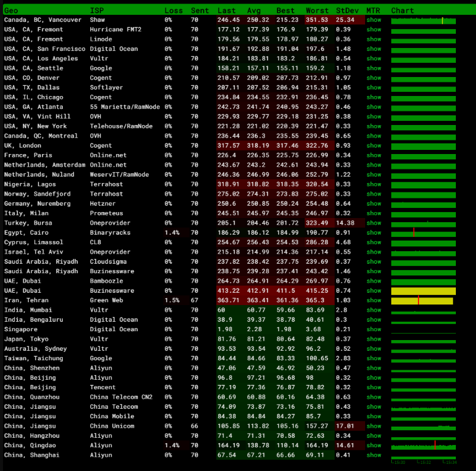Image resolution: width=476 pixels, height=471 pixels.
Task: Click the Australia, Sydney geo cell
Action: tap(36, 349)
